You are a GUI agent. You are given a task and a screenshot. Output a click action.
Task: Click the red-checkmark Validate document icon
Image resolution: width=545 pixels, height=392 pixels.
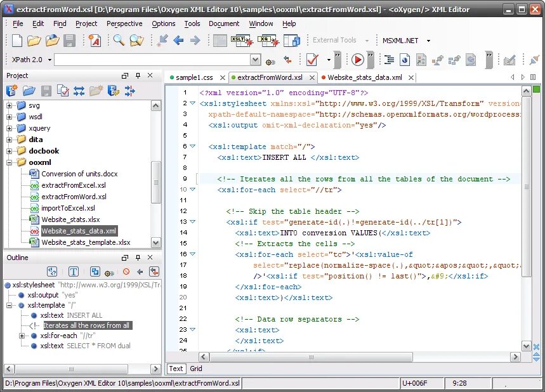(x=312, y=60)
